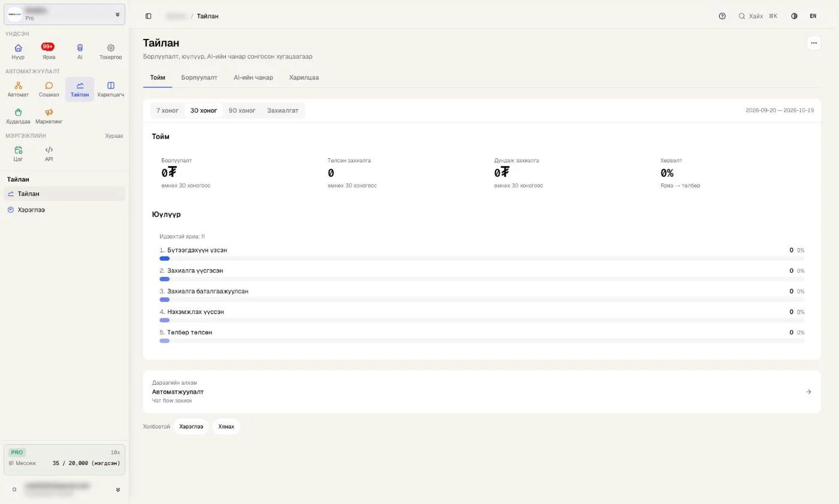
Task: Open the Цаг calendar icon
Action: coord(18,154)
